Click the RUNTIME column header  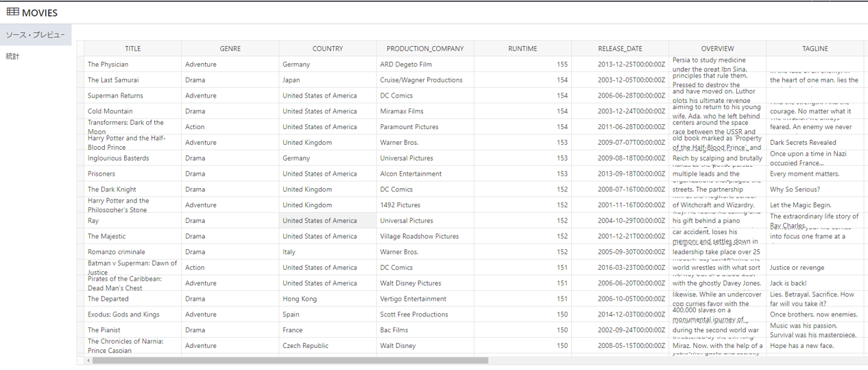pyautogui.click(x=522, y=49)
